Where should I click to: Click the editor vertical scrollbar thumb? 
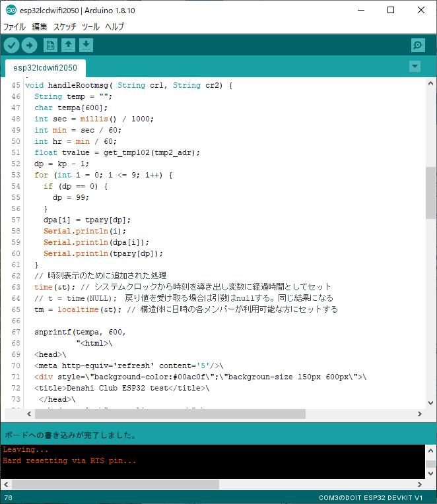pyautogui.click(x=430, y=192)
